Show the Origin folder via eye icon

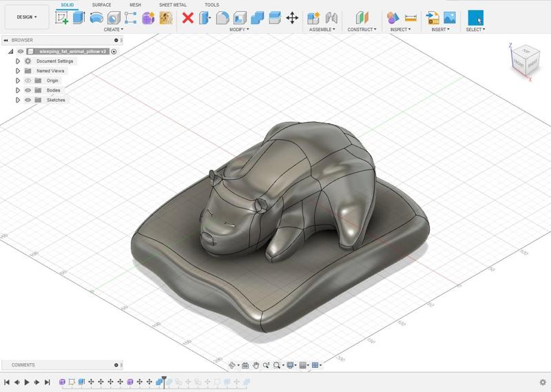point(28,81)
